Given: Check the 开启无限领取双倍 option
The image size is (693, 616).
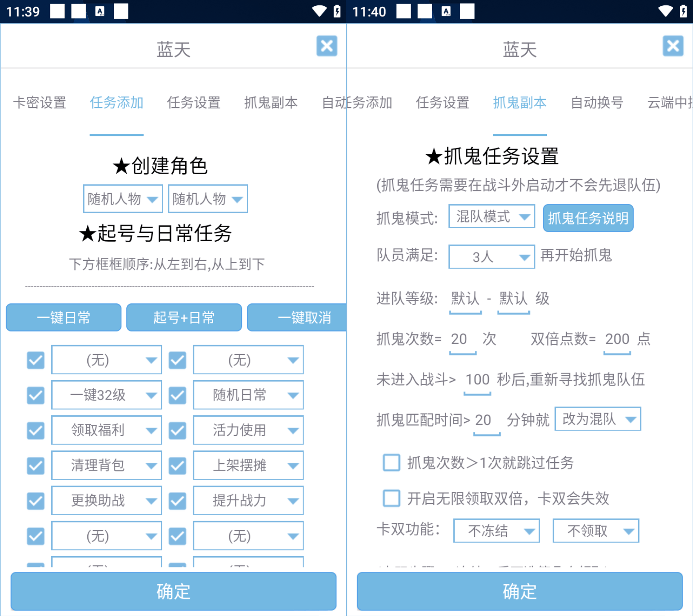Looking at the screenshot, I should [391, 499].
